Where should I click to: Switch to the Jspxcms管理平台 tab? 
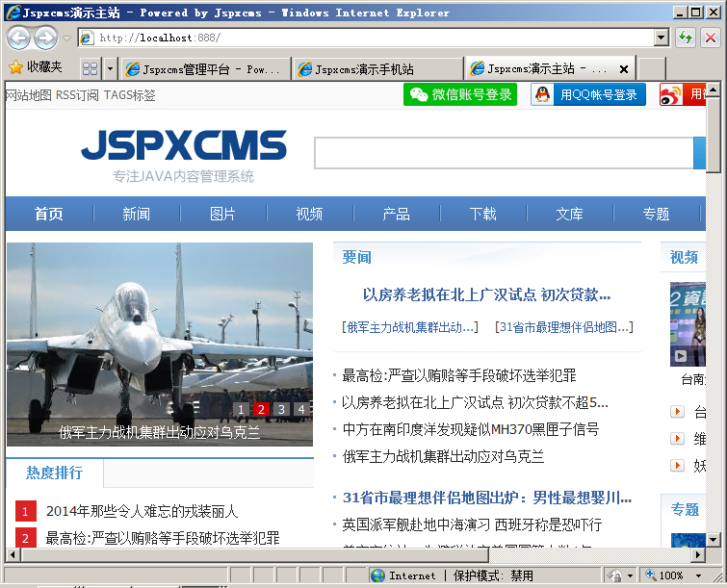click(x=205, y=69)
